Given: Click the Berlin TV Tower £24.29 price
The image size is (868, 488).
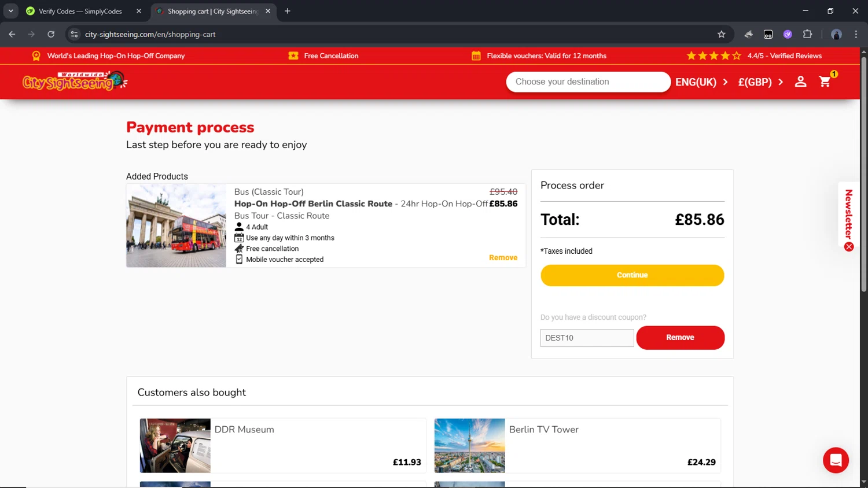Looking at the screenshot, I should (x=701, y=462).
